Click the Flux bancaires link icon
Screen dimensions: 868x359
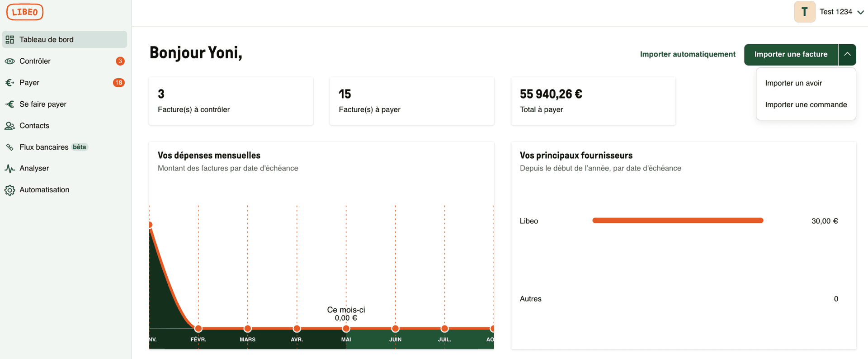tap(9, 147)
